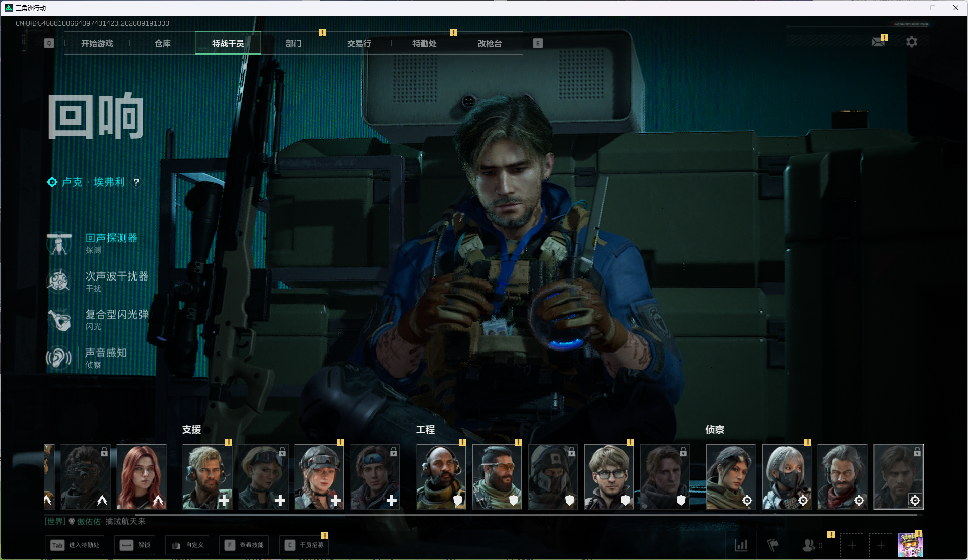
Task: Select the locked night-vision goggles operator portrait
Action: click(x=86, y=476)
